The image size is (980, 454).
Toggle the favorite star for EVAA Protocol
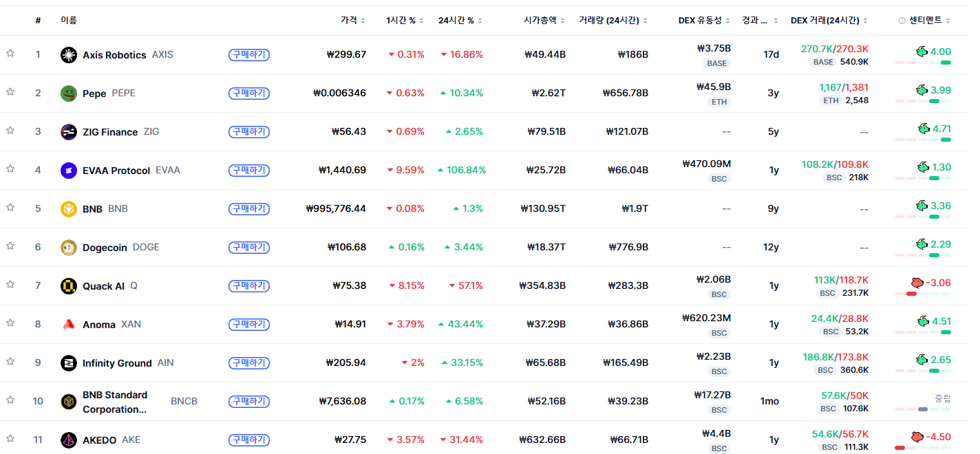[10, 169]
